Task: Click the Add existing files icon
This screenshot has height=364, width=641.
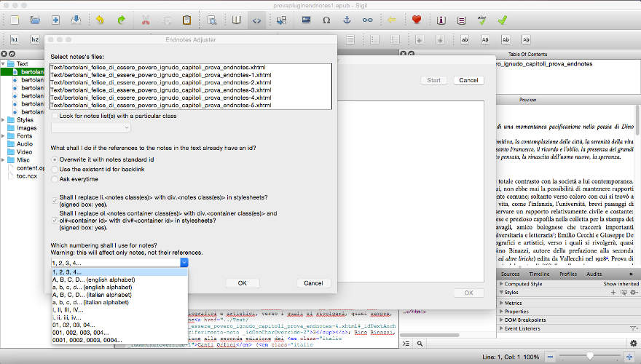Action: 55,20
